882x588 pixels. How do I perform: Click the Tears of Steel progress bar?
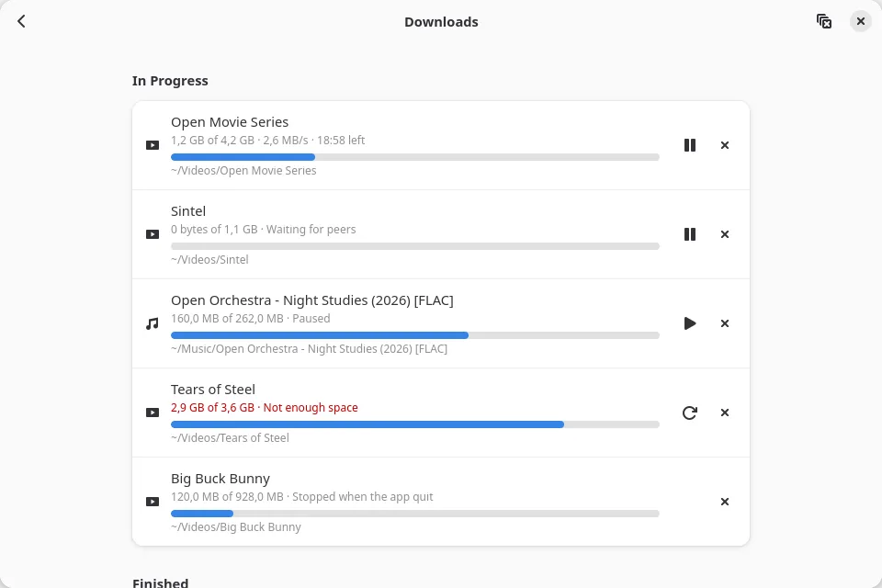415,424
